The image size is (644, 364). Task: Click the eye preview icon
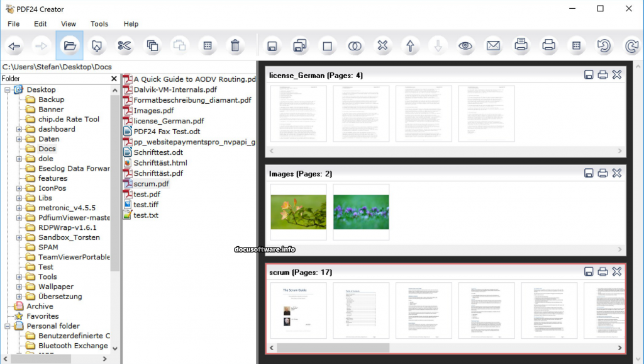point(465,45)
